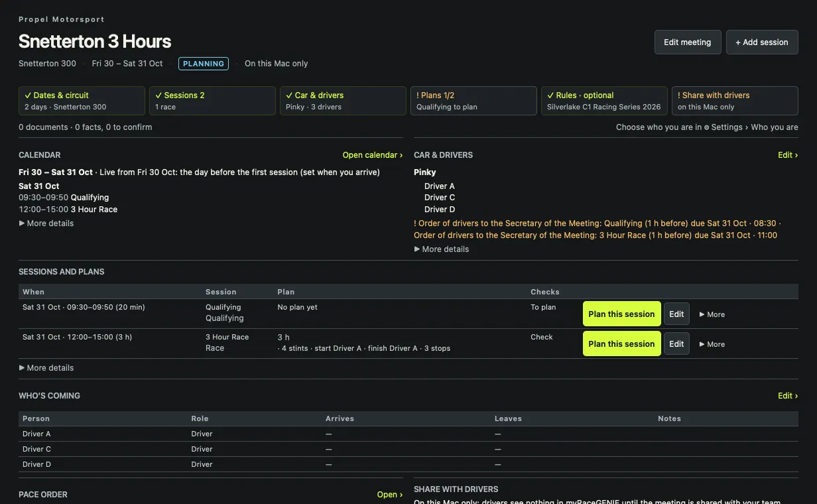Click the '12:00–15:00 3 Hour Race' calendar entry
The image size is (817, 504).
(x=68, y=210)
